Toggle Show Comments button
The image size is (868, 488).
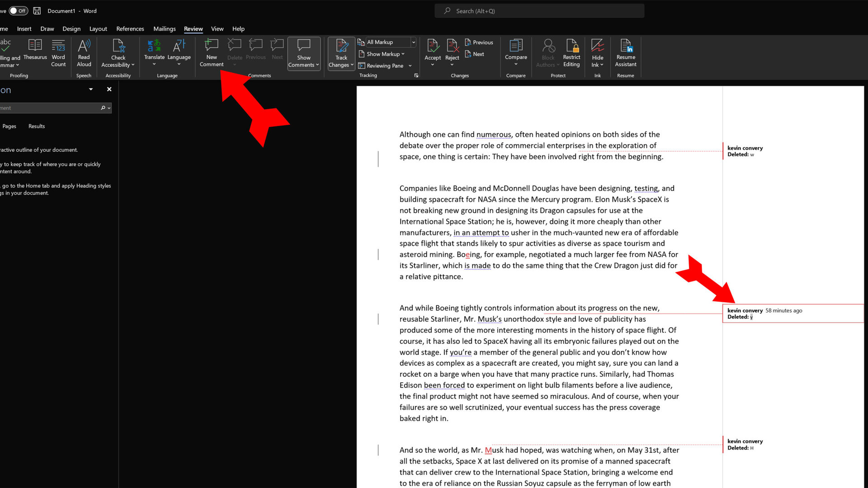pyautogui.click(x=304, y=46)
